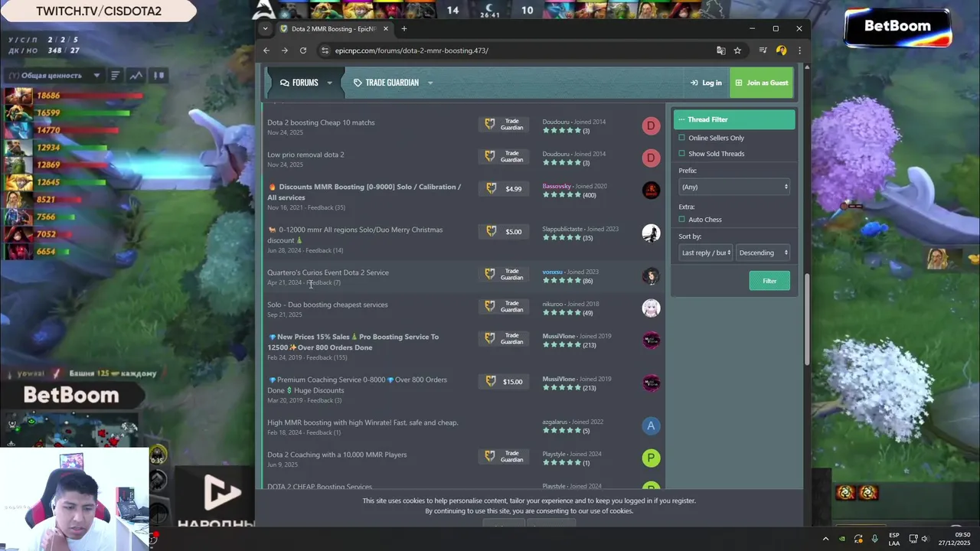Enable Online Sellers Only checkbox
The image size is (980, 551).
[681, 138]
